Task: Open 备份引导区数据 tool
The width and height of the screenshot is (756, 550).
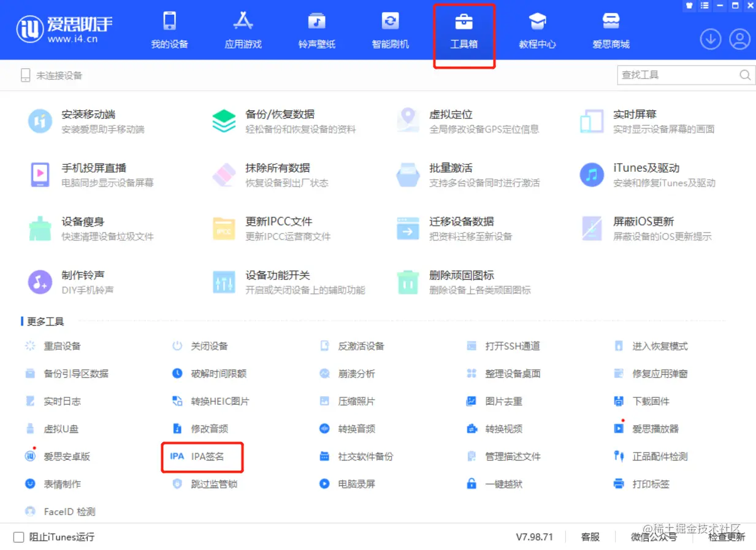Action: click(x=66, y=373)
